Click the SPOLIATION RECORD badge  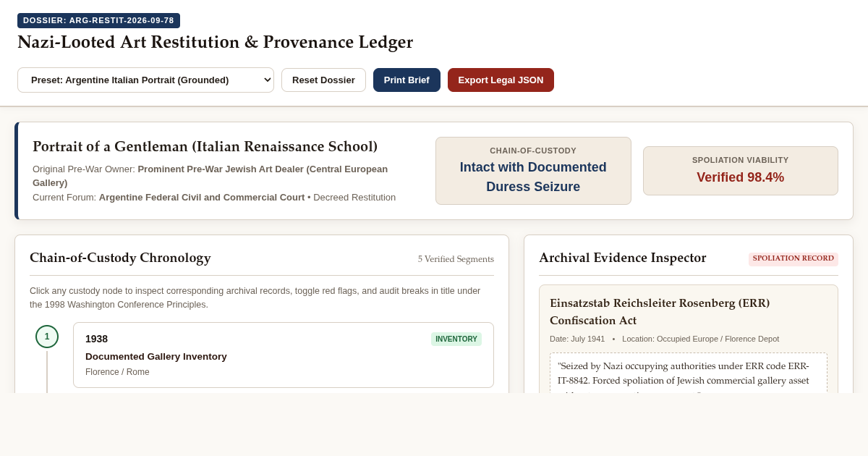tap(793, 259)
